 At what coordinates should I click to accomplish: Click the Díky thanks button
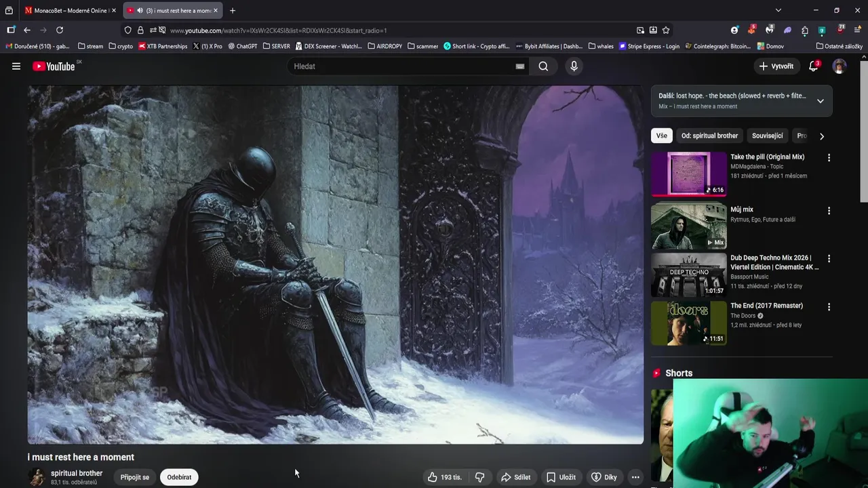click(x=604, y=477)
